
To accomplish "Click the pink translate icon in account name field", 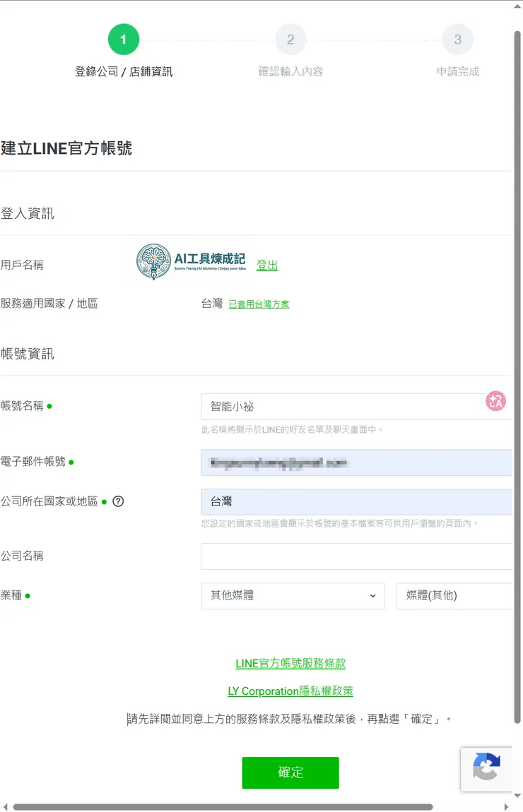I will [x=495, y=401].
